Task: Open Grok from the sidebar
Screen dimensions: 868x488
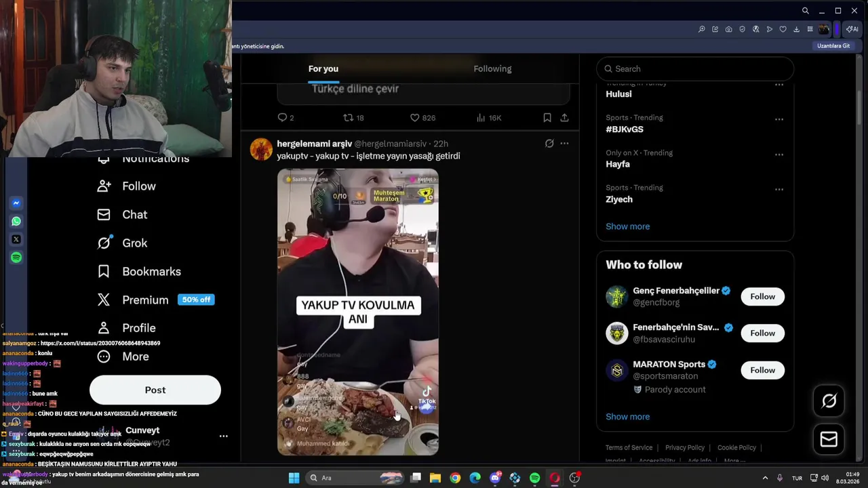Action: coord(122,243)
